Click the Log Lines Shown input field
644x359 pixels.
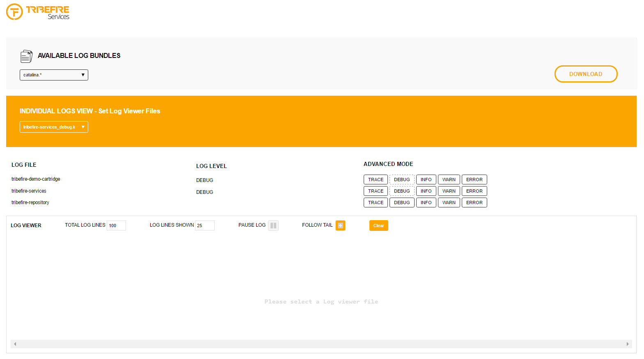(204, 226)
